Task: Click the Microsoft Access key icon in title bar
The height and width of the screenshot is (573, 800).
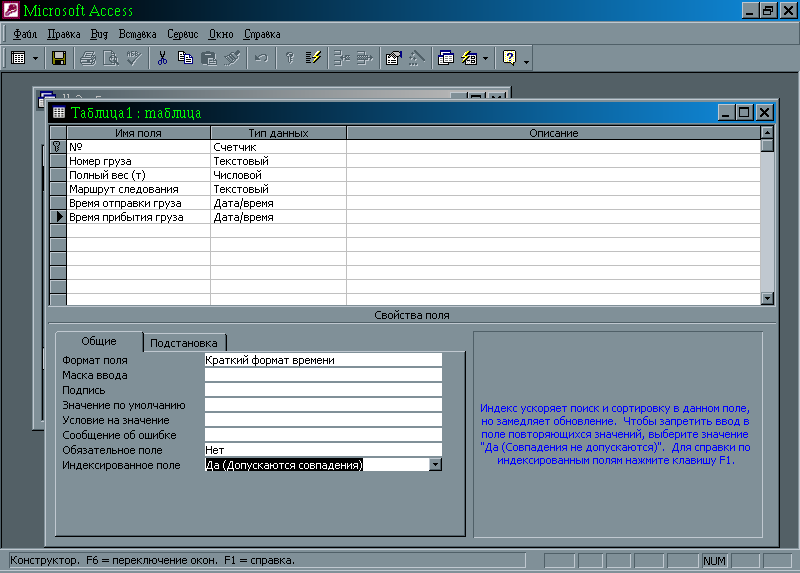Action: point(10,10)
